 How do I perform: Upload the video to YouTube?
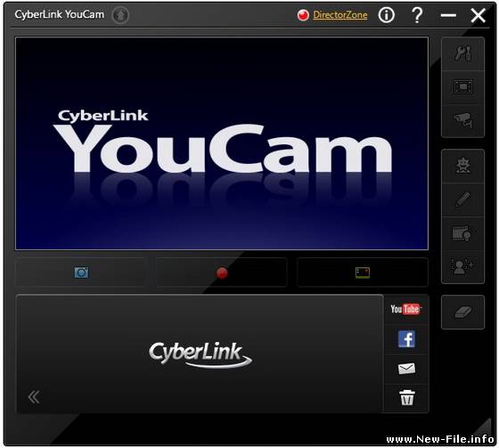[x=405, y=309]
